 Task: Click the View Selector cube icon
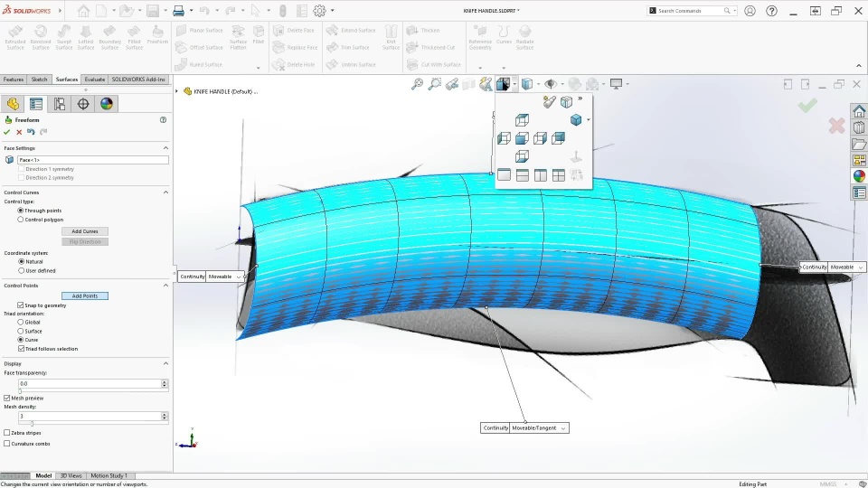[566, 102]
